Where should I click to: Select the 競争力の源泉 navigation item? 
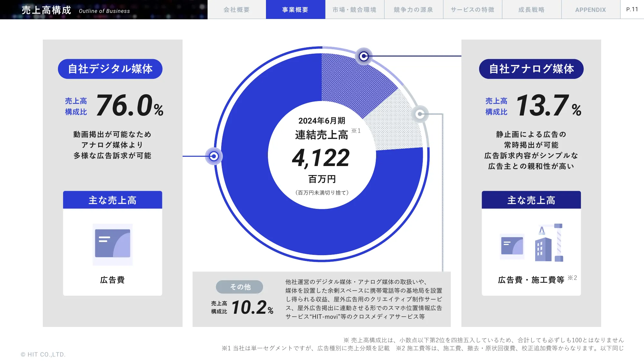coord(413,9)
